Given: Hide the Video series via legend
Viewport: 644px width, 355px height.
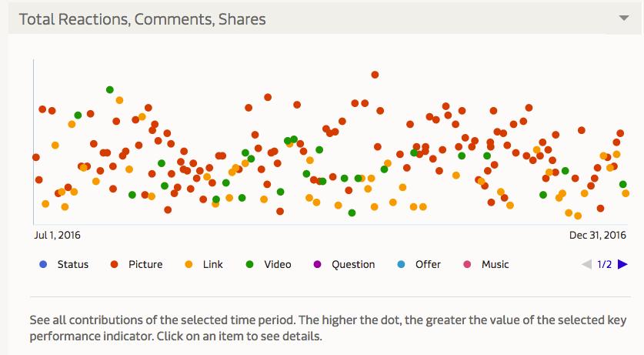Looking at the screenshot, I should tap(269, 264).
